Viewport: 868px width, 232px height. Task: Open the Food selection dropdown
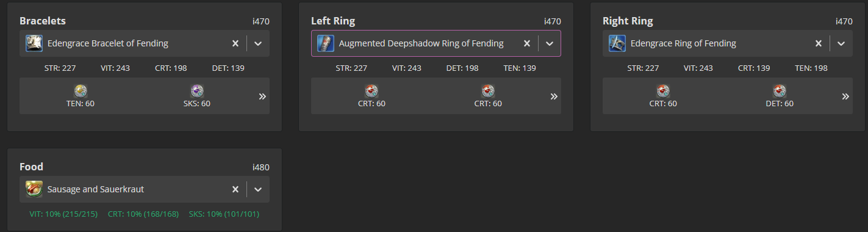[258, 189]
